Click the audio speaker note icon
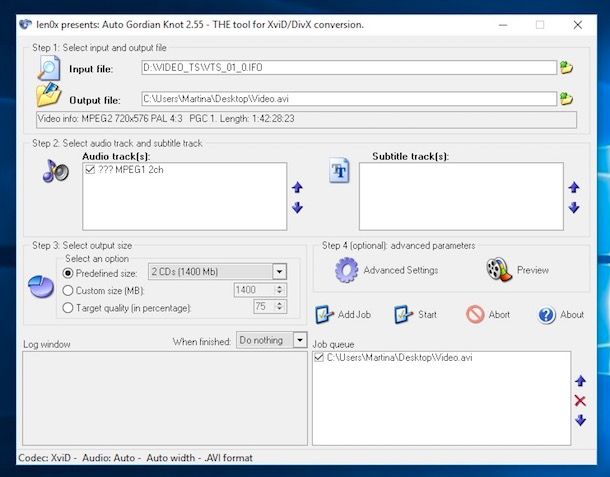The width and height of the screenshot is (610, 477). [x=56, y=171]
